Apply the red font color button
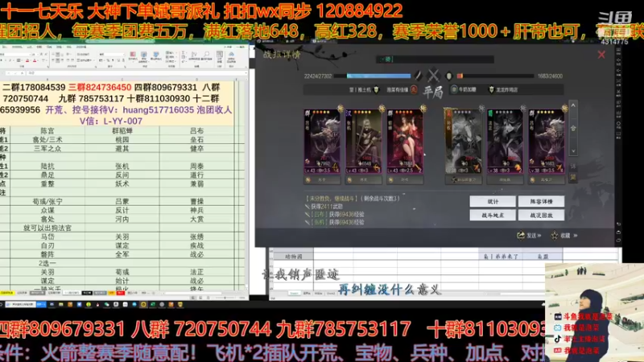Image resolution: width=644 pixels, height=362 pixels. tap(35, 60)
